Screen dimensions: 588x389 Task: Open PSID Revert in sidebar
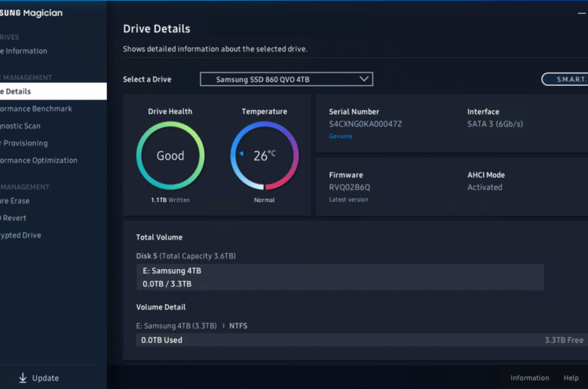13,219
